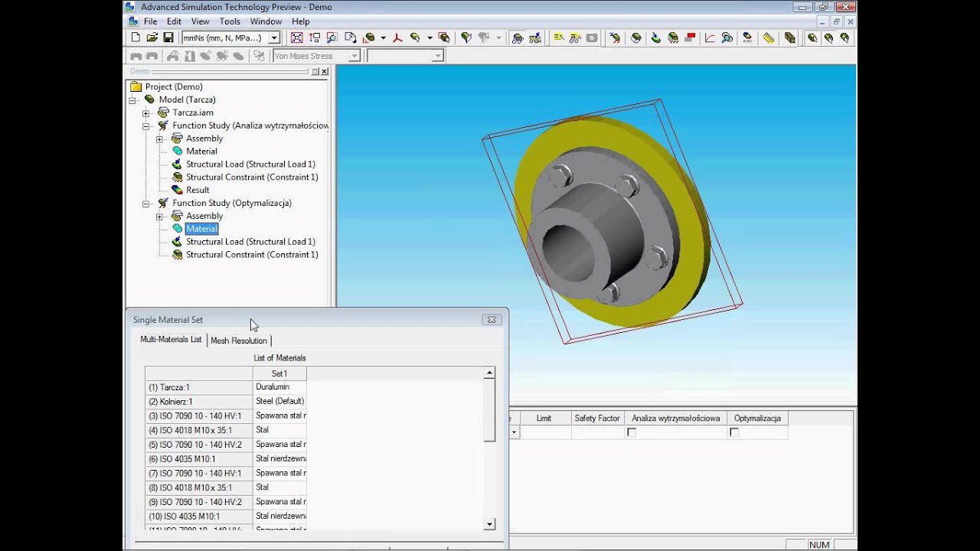Screen dimensions: 980x551
Task: Click the Result node icon in tree
Action: point(177,190)
